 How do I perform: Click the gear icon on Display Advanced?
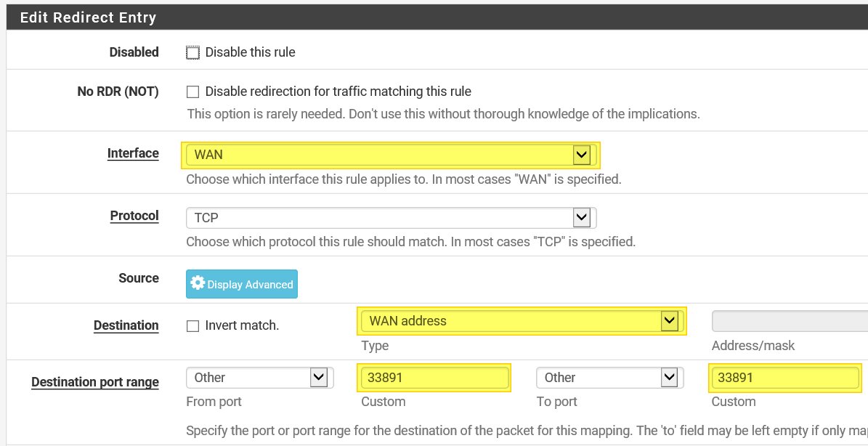point(197,284)
